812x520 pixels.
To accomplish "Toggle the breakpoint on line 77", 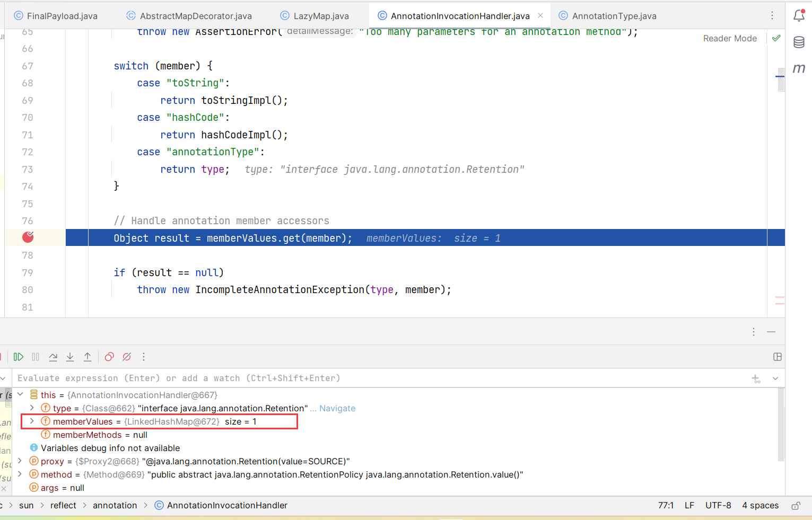I will [28, 237].
